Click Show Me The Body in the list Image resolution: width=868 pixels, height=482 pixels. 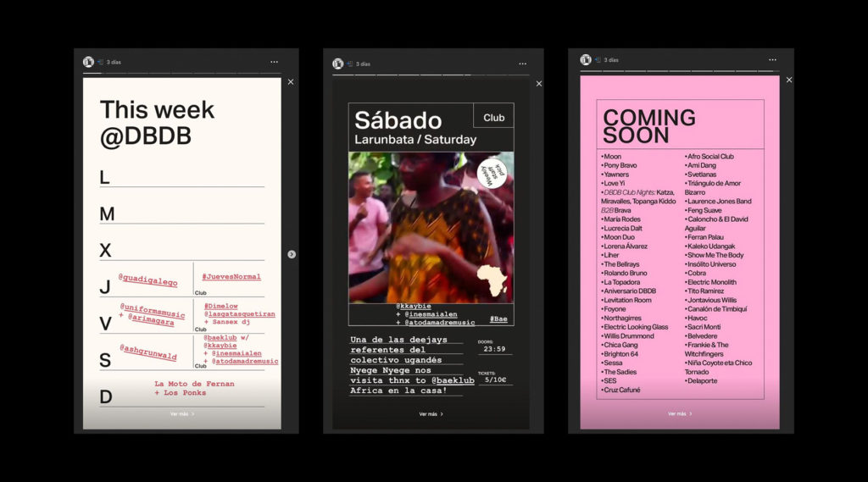point(714,255)
